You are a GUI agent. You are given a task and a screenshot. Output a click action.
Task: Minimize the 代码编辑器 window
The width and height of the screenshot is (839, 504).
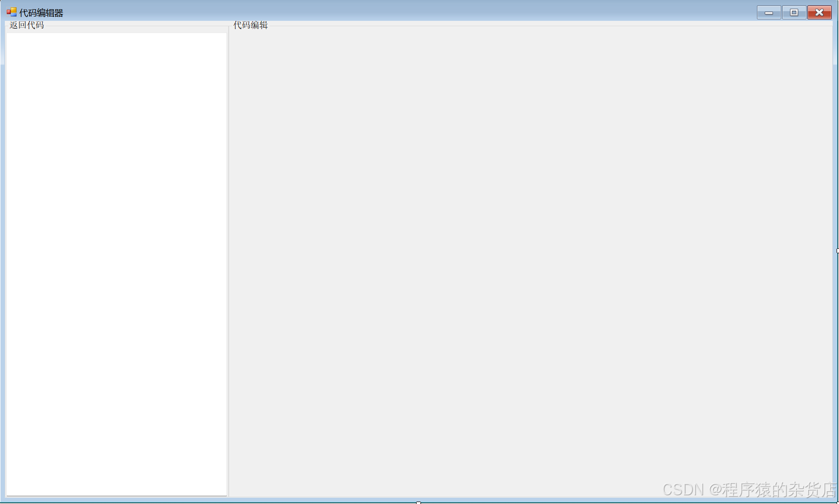point(769,13)
